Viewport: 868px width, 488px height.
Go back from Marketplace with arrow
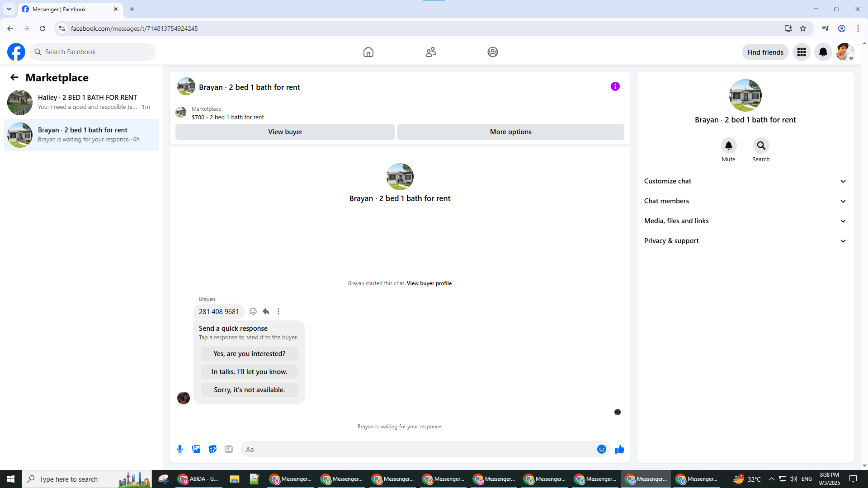pos(14,78)
